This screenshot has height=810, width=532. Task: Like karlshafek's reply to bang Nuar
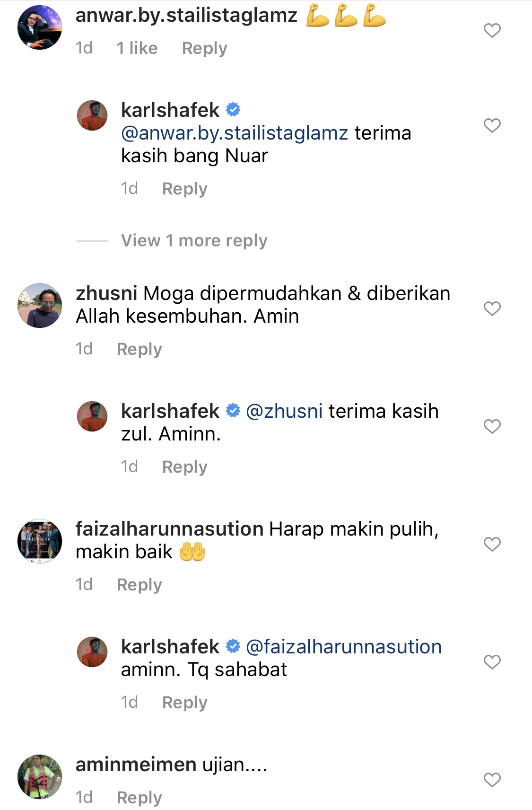tap(492, 125)
